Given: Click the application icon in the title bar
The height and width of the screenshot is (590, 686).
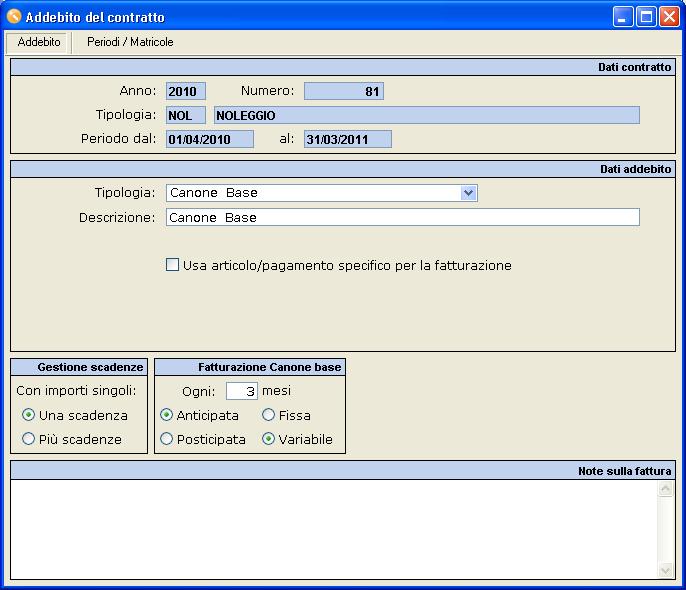Looking at the screenshot, I should point(14,17).
